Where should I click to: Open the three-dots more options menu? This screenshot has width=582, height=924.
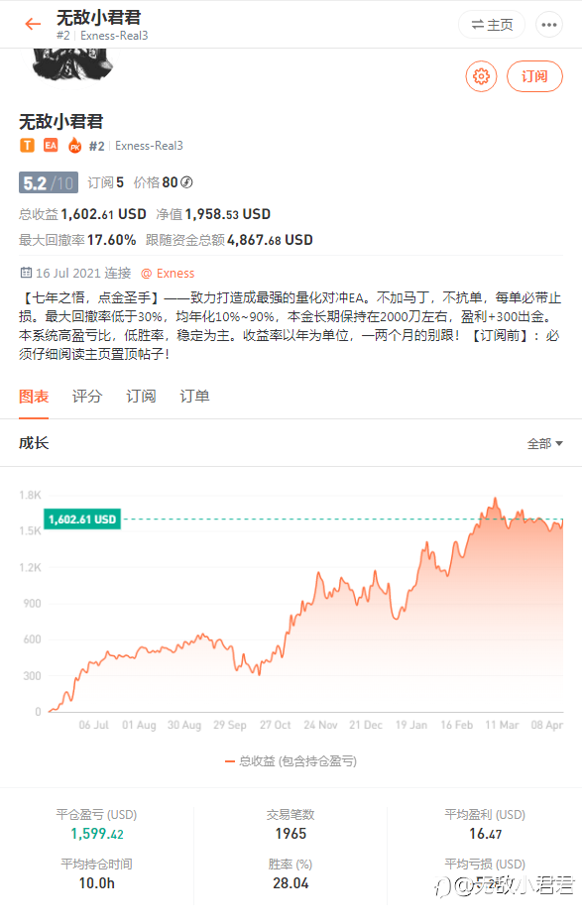click(x=549, y=25)
